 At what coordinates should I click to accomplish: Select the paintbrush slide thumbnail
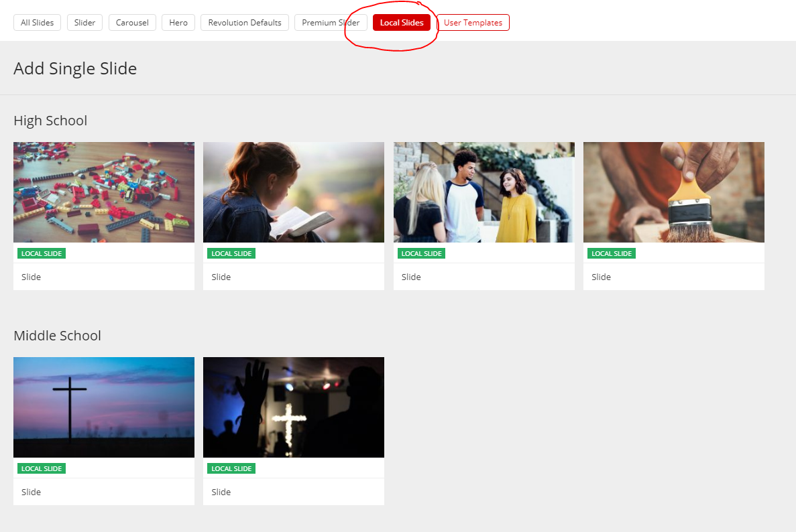(673, 192)
